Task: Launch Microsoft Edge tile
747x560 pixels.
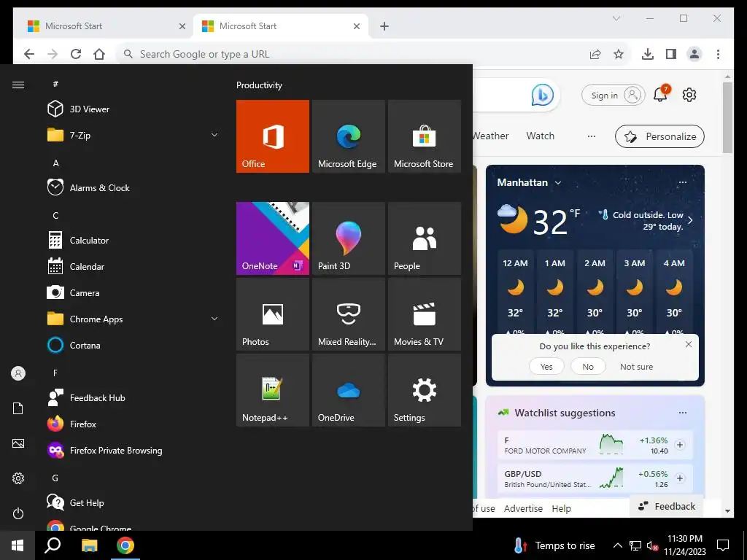Action: (x=348, y=136)
